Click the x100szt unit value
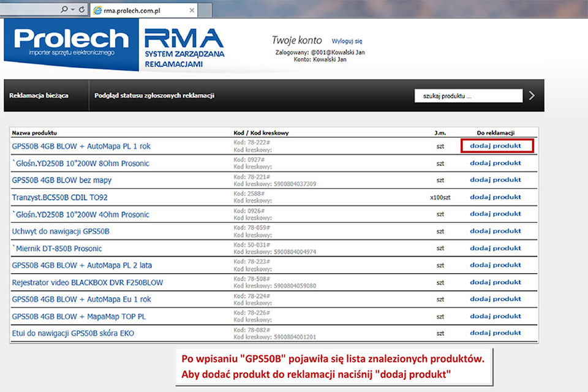The height and width of the screenshot is (392, 588). [x=440, y=197]
